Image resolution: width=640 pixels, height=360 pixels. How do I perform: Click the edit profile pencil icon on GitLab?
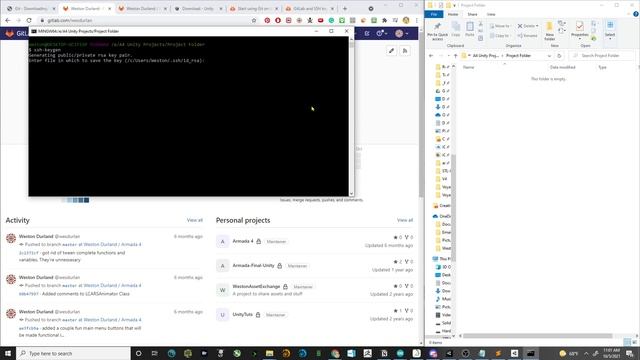coord(391,51)
